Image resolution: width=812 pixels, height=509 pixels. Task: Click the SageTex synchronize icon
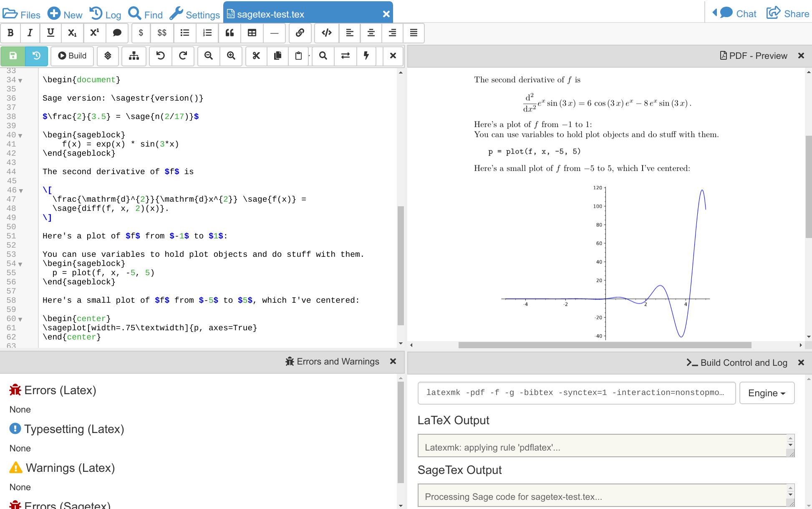click(x=345, y=56)
